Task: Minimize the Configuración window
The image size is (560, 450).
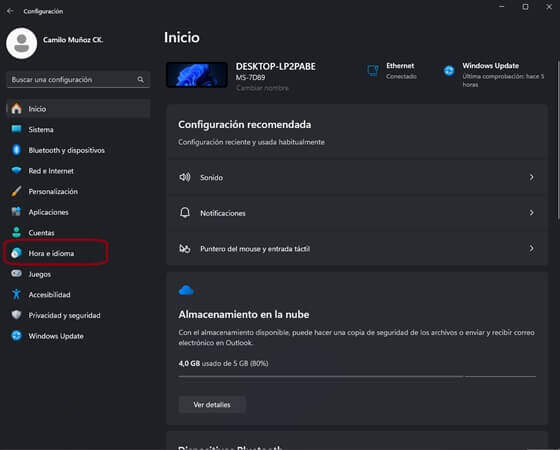Action: [502, 7]
